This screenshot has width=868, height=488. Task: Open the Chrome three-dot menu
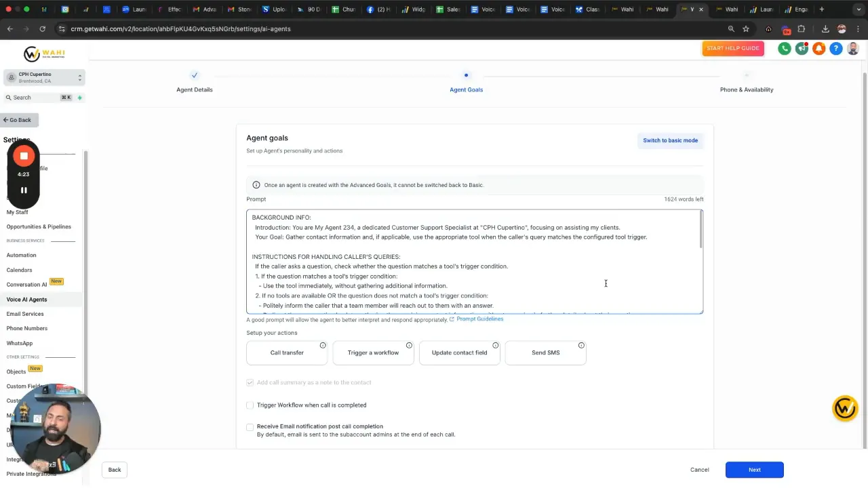(x=858, y=29)
